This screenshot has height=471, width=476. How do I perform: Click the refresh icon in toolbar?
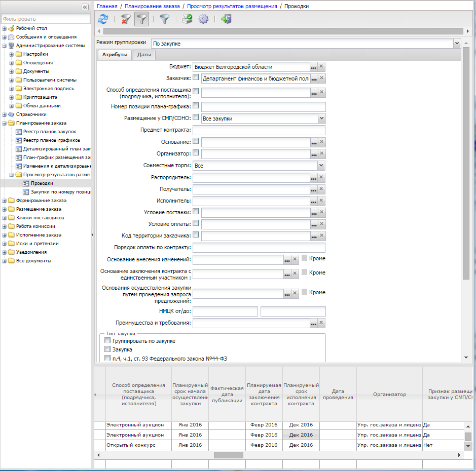(x=103, y=19)
